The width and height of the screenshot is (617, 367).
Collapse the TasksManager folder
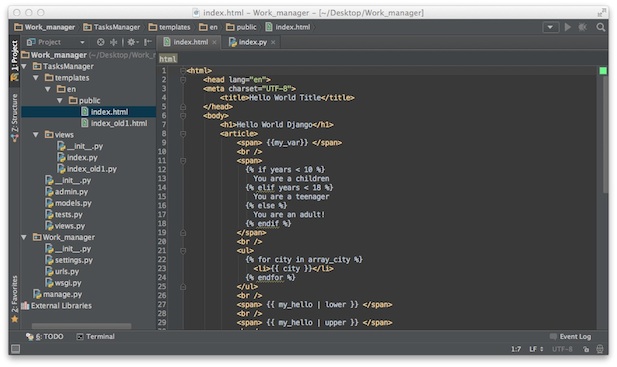24,66
